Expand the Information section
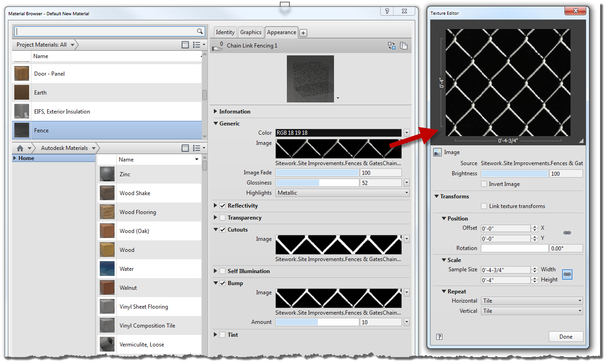 [x=215, y=111]
